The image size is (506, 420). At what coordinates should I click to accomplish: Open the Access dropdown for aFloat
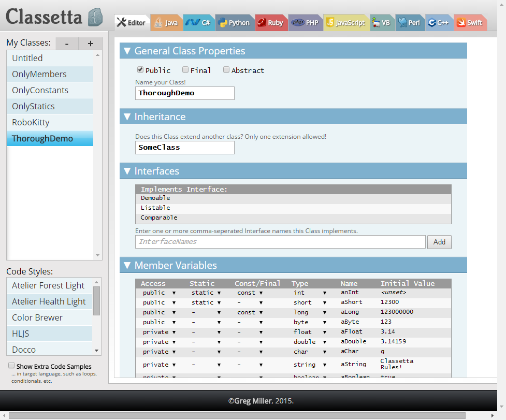[x=174, y=332]
